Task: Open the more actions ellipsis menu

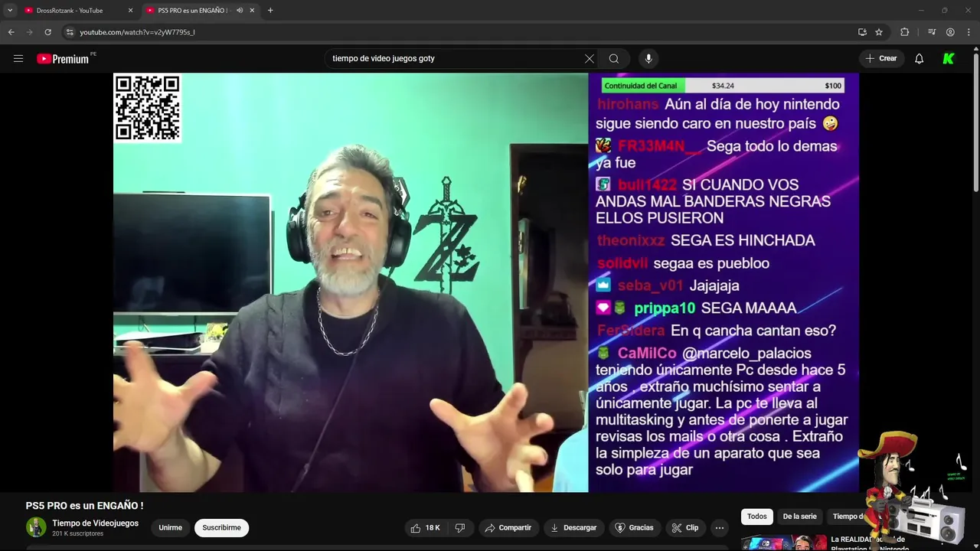Action: coord(719,527)
